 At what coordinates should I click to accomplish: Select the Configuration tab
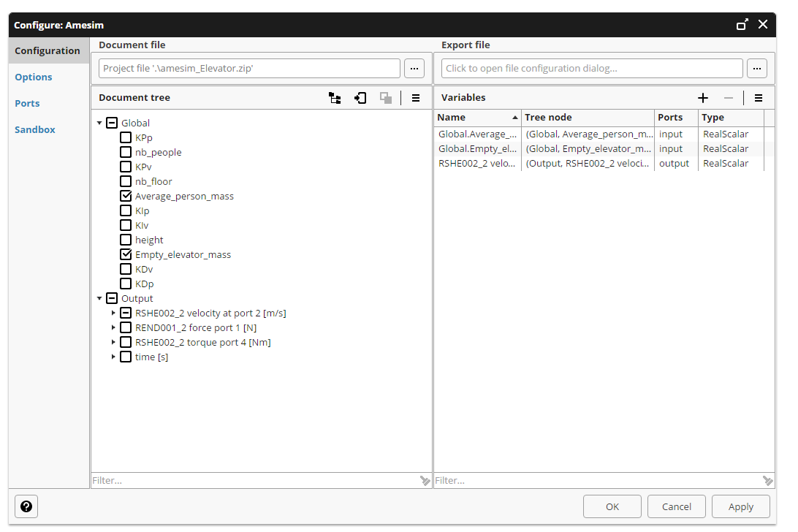coord(47,50)
